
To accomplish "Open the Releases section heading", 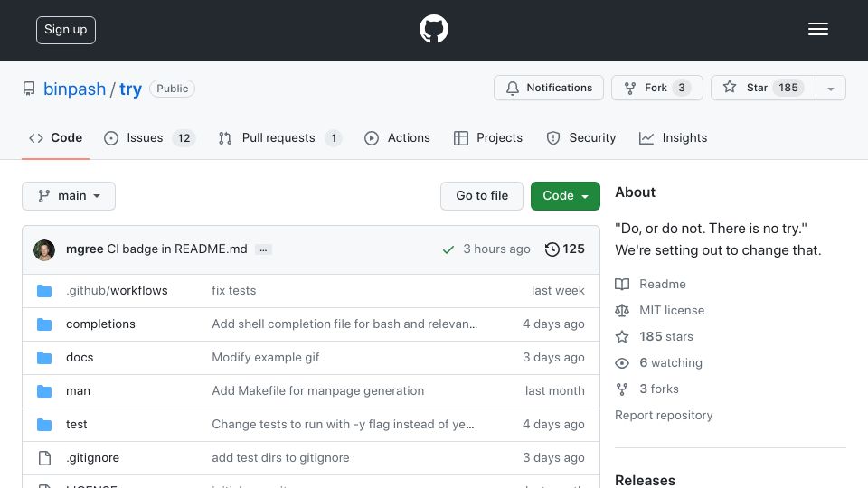I will (x=645, y=480).
